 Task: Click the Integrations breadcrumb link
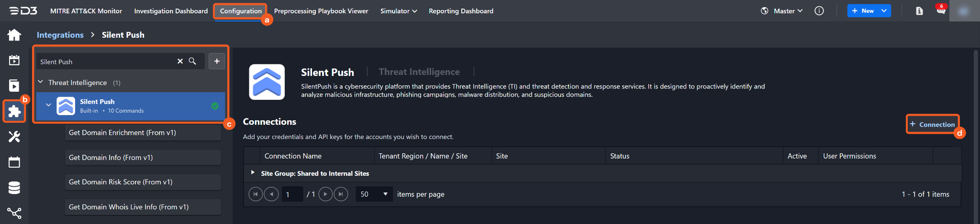tap(60, 35)
